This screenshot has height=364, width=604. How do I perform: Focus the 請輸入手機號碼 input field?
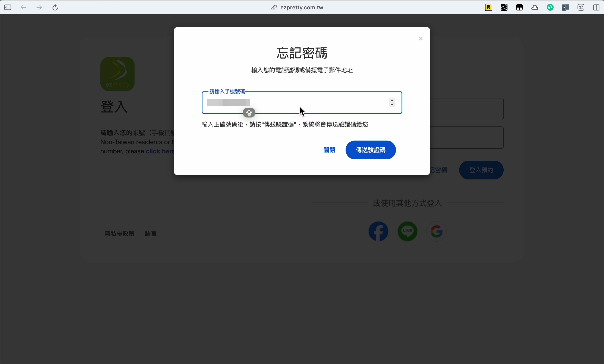(302, 103)
